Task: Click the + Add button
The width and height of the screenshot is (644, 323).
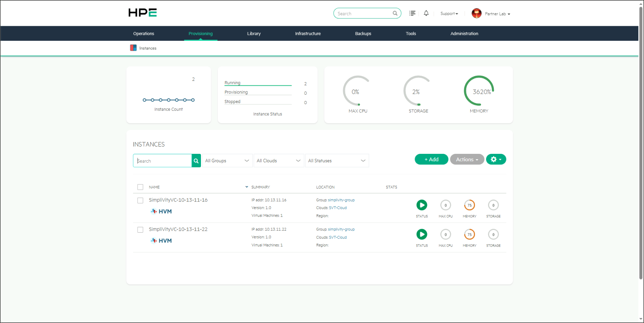Action: 432,159
